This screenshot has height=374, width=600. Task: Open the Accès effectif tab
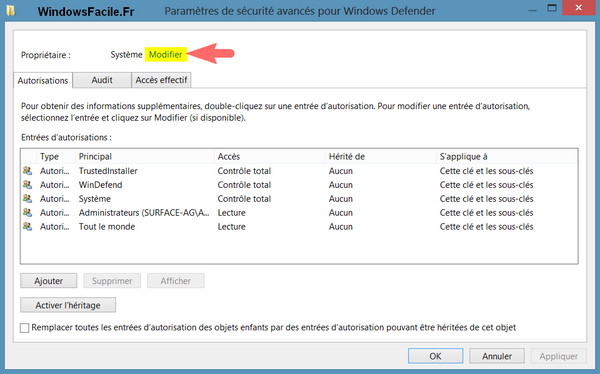coord(161,80)
